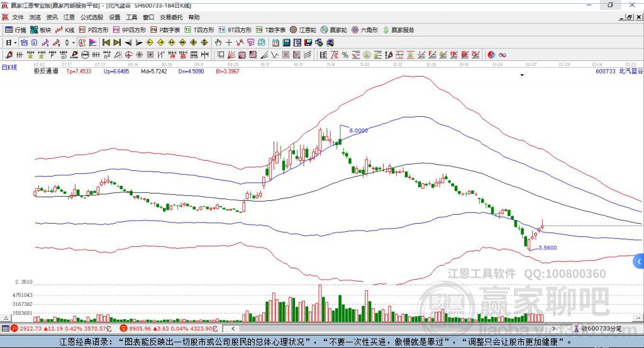Viewport: 644px width, 348px height.
Task: Open the 帮助 menu
Action: [194, 17]
